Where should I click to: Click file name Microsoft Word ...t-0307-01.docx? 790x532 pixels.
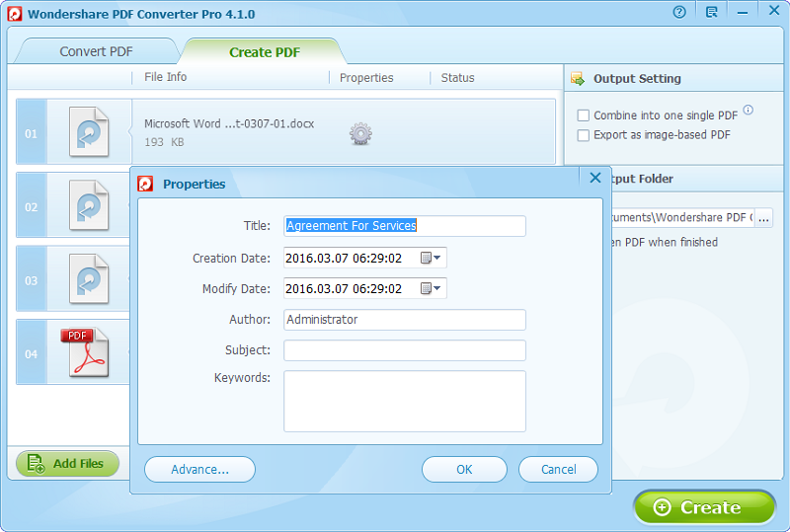click(229, 124)
